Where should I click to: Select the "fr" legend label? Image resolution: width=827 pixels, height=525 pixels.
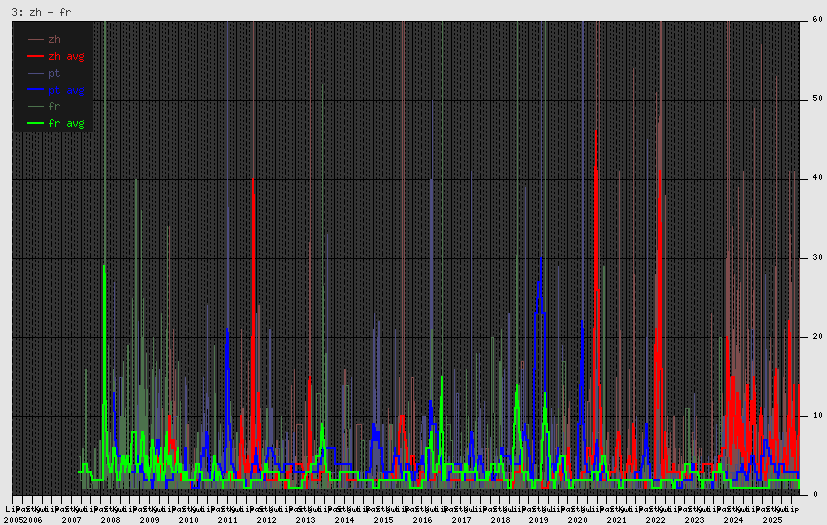54,107
